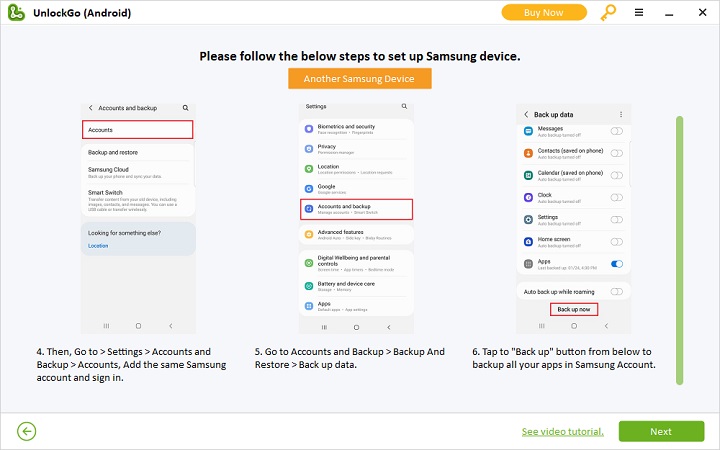Image resolution: width=720 pixels, height=450 pixels.
Task: Click the Clock icon in Back up data
Action: (x=528, y=197)
